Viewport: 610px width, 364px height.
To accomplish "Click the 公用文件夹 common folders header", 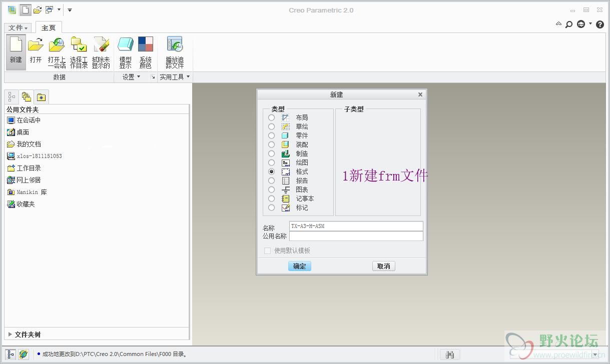I will (x=97, y=109).
